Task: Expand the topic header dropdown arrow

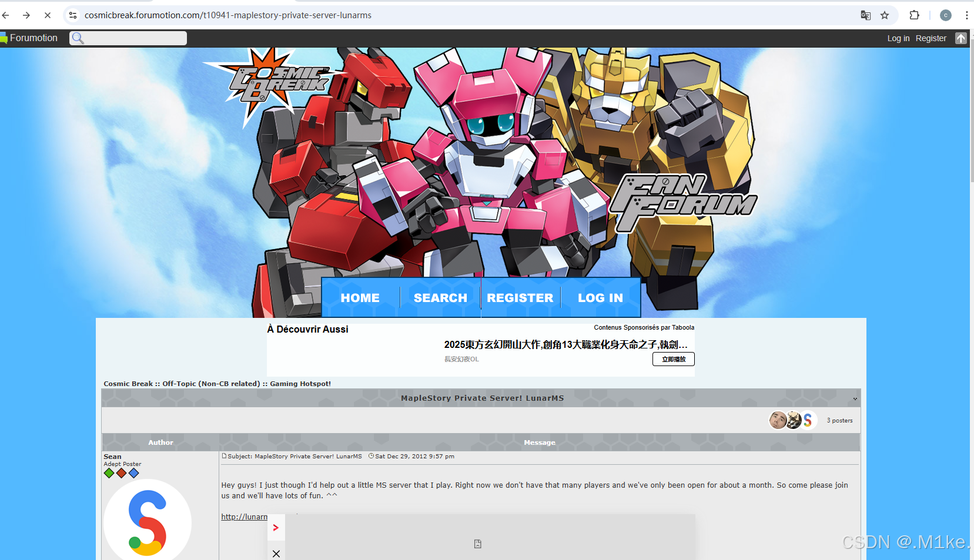Action: tap(855, 398)
